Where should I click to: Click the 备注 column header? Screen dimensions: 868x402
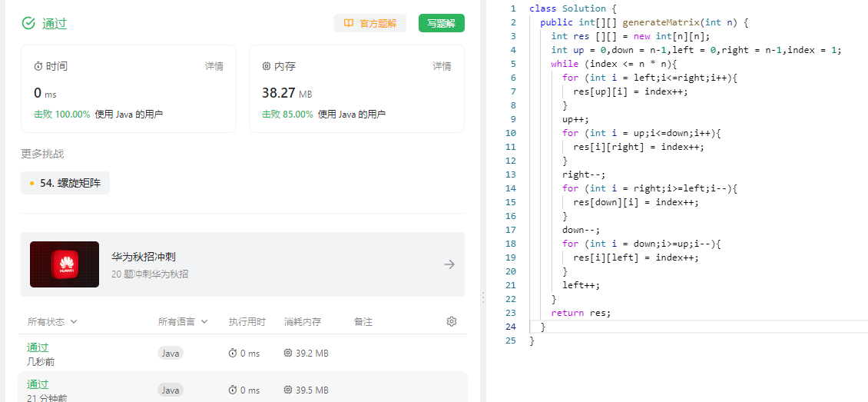click(363, 322)
